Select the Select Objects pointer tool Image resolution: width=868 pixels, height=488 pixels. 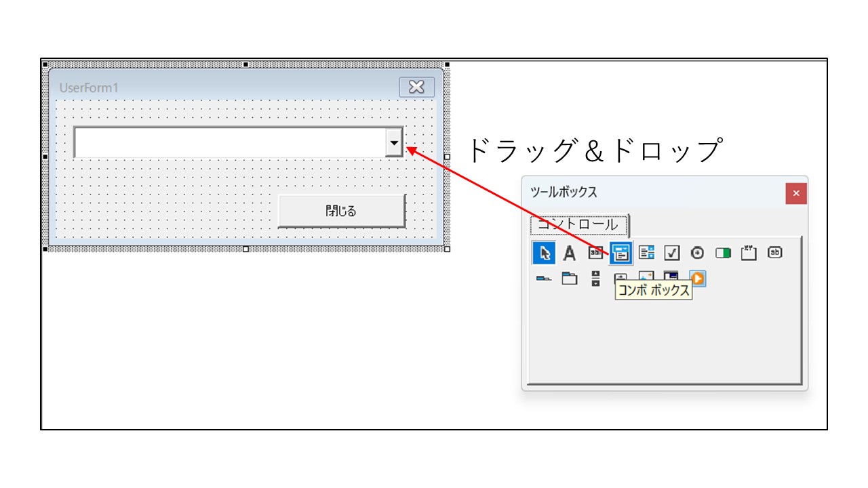544,253
